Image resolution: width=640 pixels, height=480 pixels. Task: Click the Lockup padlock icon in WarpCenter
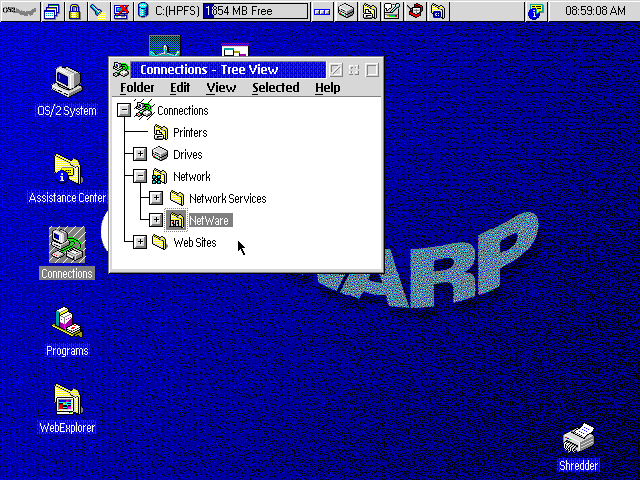[x=74, y=11]
